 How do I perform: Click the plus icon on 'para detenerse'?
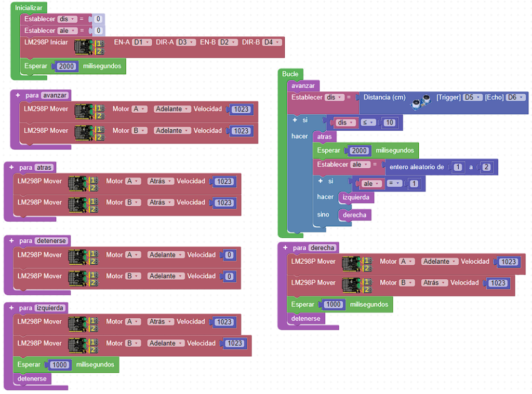11,241
